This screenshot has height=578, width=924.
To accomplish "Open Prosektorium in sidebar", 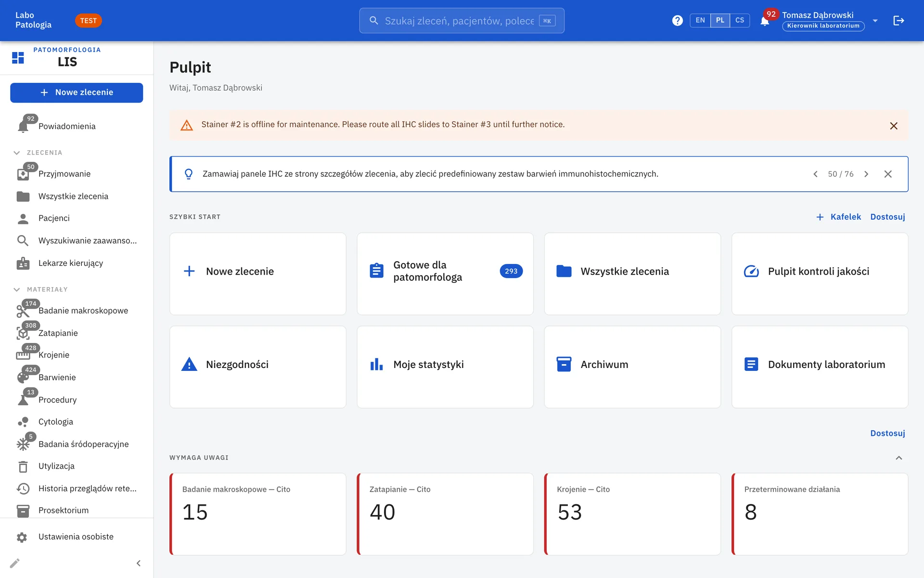I will click(x=77, y=510).
